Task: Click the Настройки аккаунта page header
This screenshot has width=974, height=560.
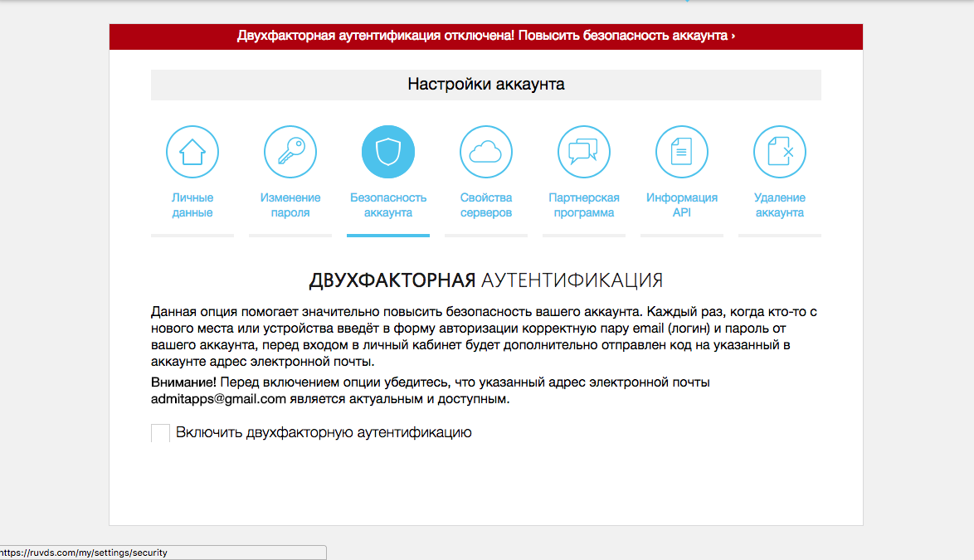Action: click(485, 84)
